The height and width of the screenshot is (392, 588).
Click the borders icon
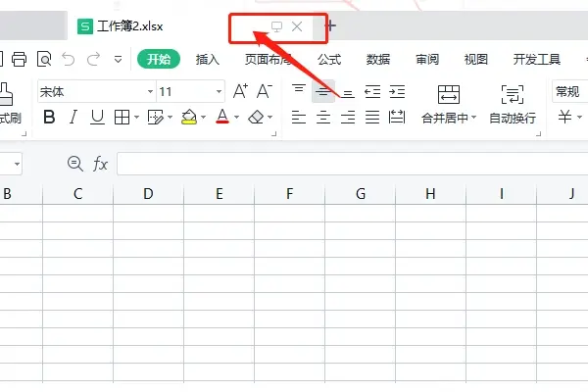pos(122,118)
